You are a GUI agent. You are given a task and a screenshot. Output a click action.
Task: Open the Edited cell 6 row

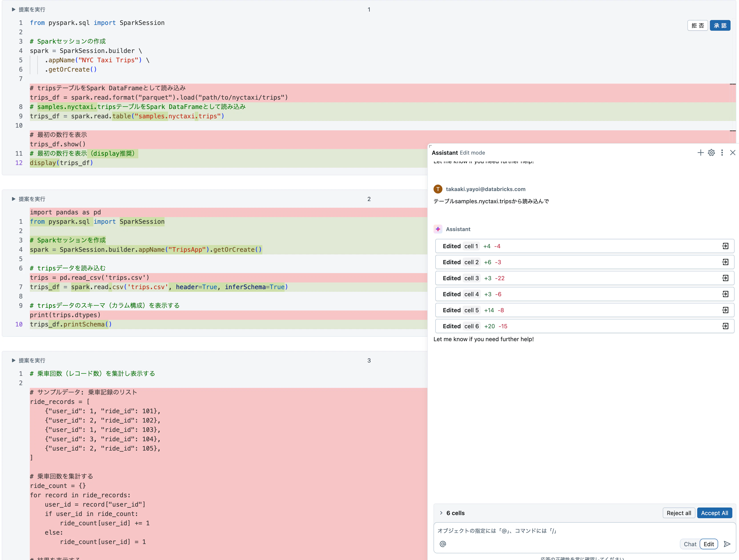coord(584,326)
